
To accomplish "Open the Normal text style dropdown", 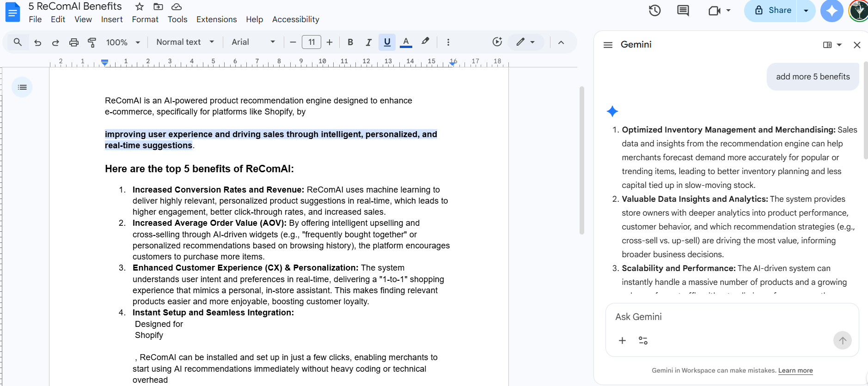I will [x=185, y=42].
